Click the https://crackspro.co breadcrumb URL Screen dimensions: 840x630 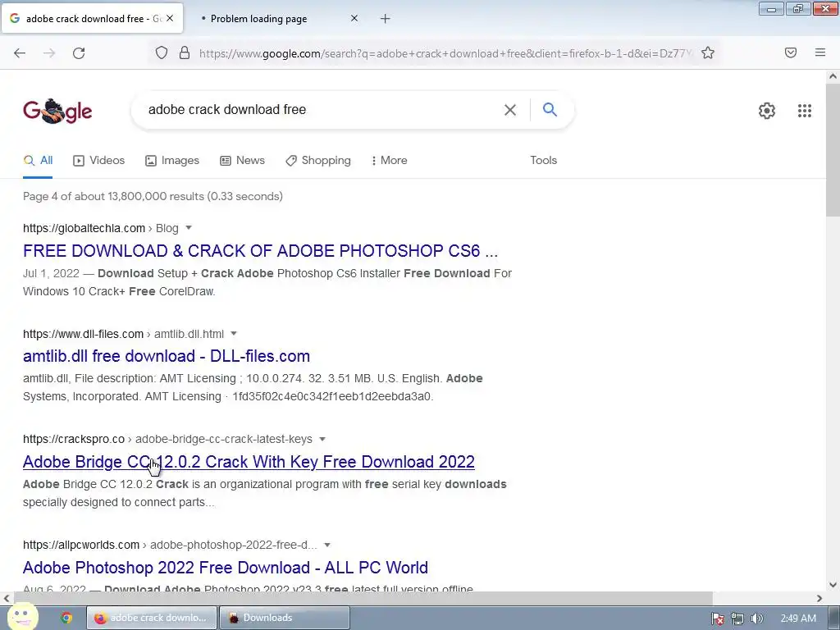coord(74,440)
